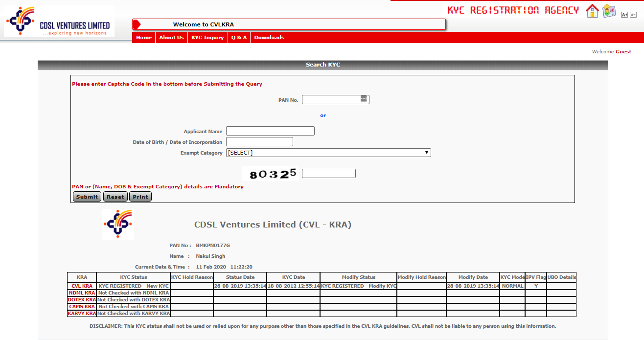
Task: Click the red arrow beside Welcome to CVLKRA
Action: tap(137, 24)
